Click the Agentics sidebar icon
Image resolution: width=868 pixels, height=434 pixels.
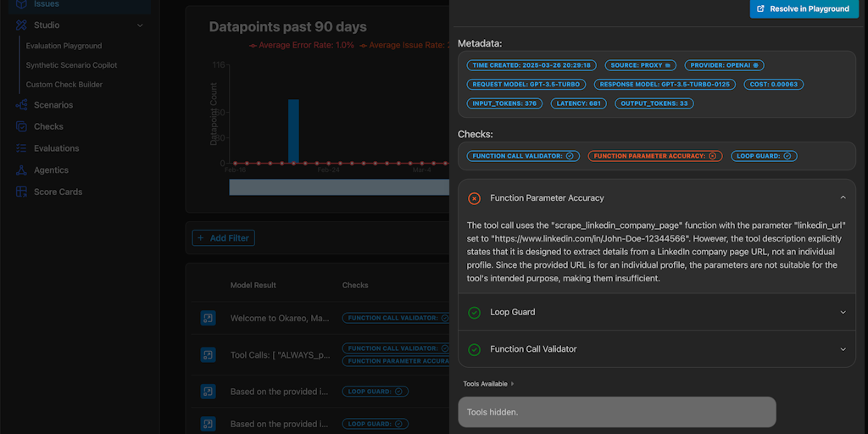click(x=21, y=170)
